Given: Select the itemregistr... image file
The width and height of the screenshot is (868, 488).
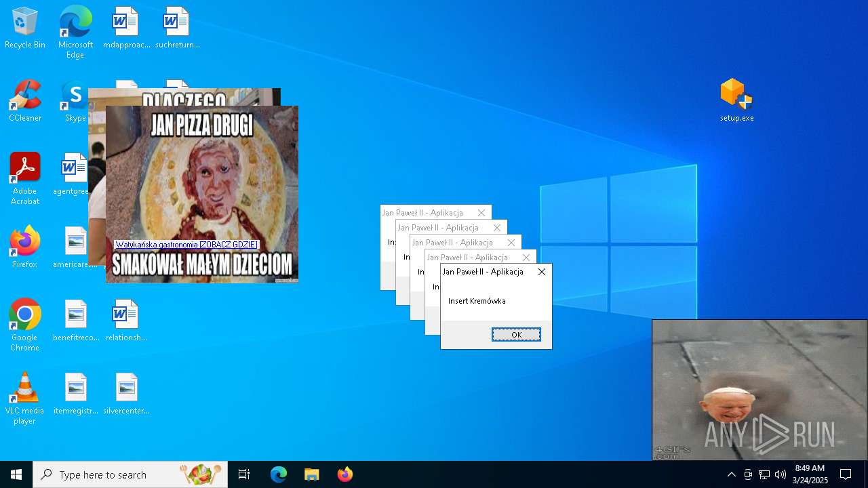Looking at the screenshot, I should (x=76, y=394).
